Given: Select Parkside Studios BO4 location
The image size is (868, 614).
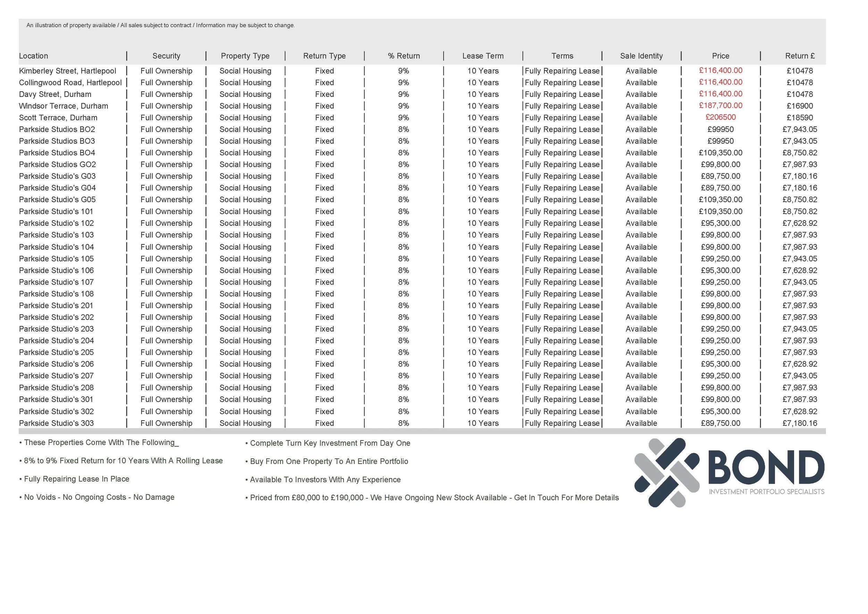Looking at the screenshot, I should [57, 153].
